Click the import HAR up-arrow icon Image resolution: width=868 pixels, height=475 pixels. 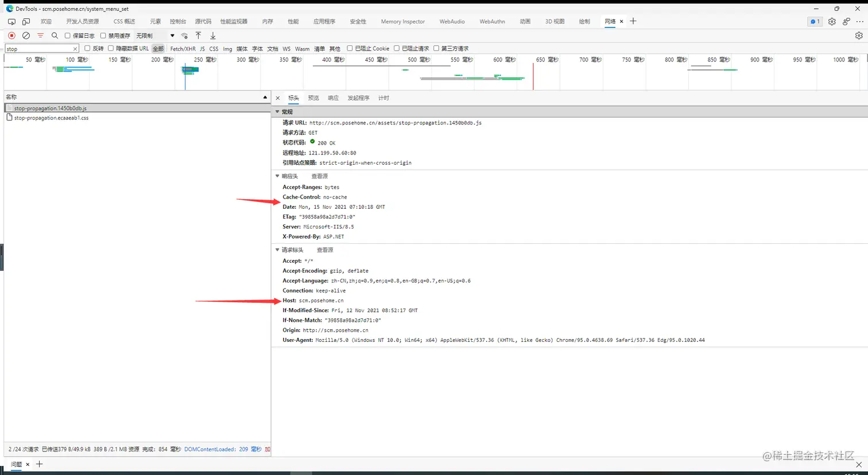[x=198, y=36]
